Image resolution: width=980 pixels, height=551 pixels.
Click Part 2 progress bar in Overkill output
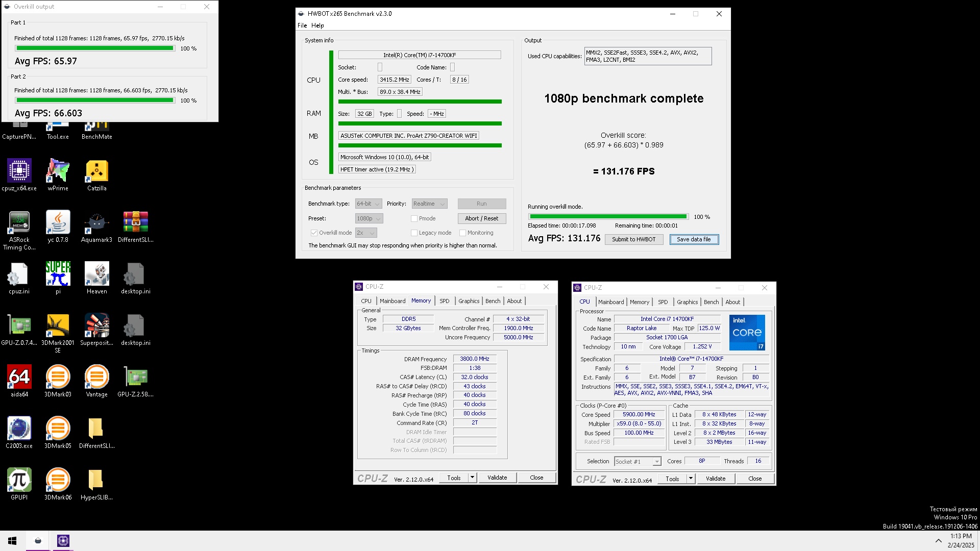point(95,101)
